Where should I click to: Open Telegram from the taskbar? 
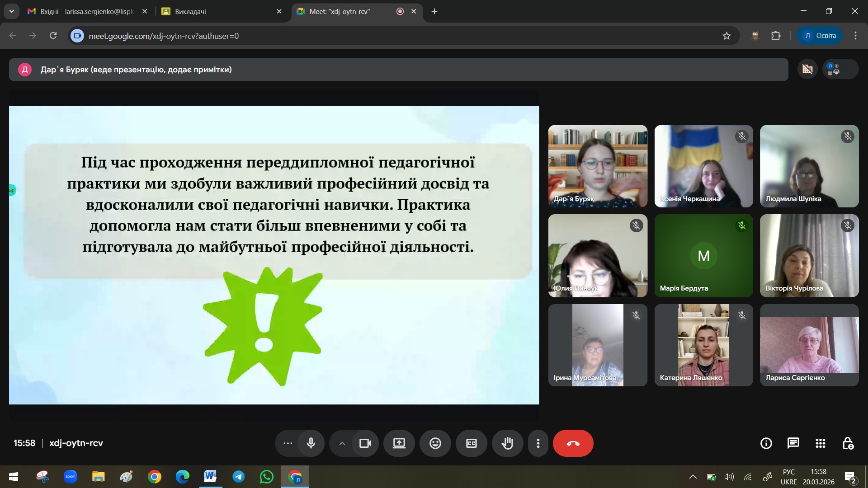coord(238,477)
